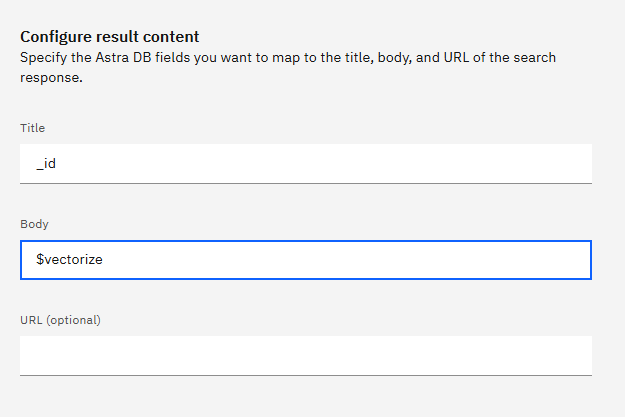Click blank area right of $vectorize text
The image size is (625, 417).
380,259
